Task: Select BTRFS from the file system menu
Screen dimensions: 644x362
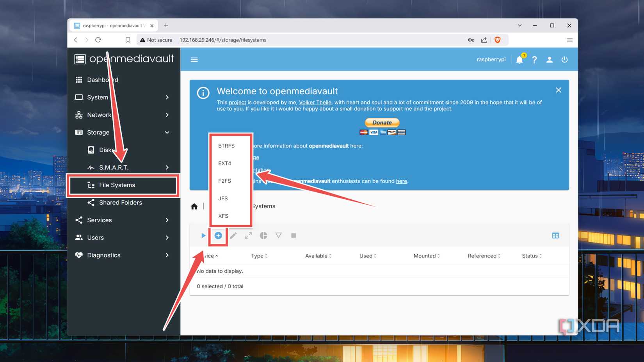Action: pos(231,146)
